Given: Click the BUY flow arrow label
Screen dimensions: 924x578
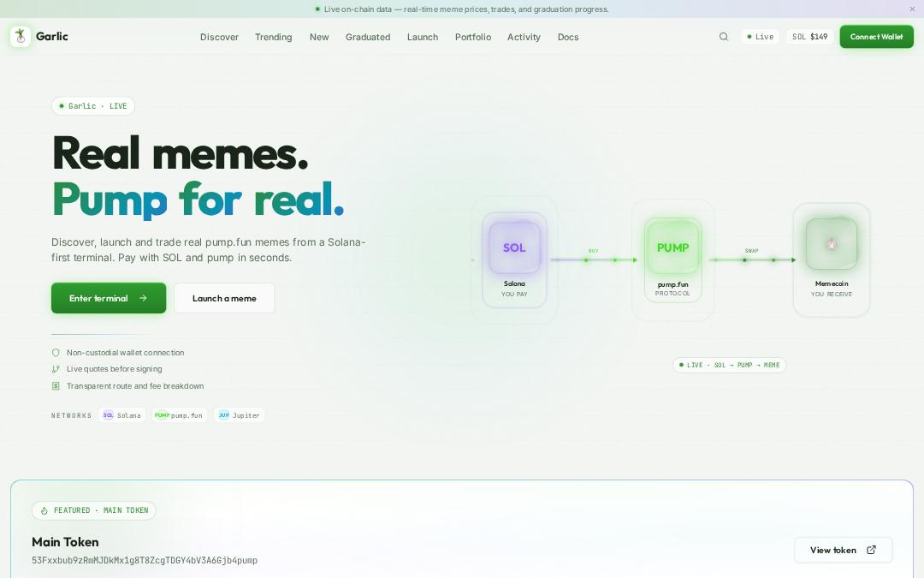Looking at the screenshot, I should click(594, 251).
